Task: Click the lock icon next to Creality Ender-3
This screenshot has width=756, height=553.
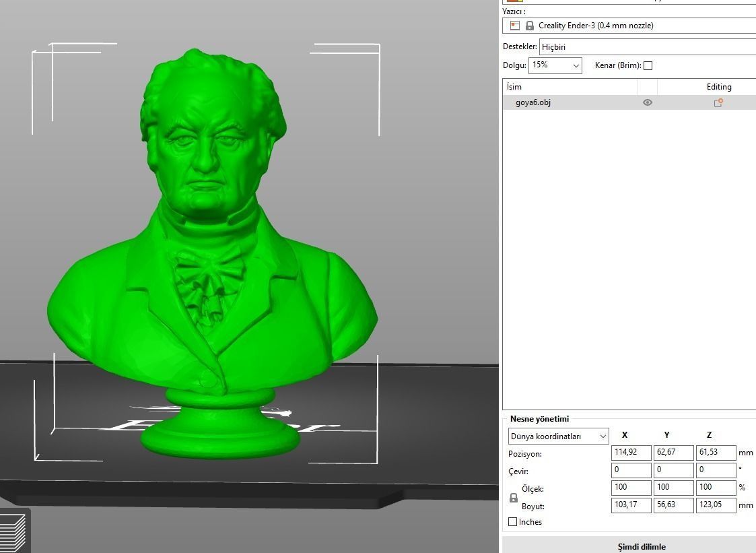Action: point(529,26)
